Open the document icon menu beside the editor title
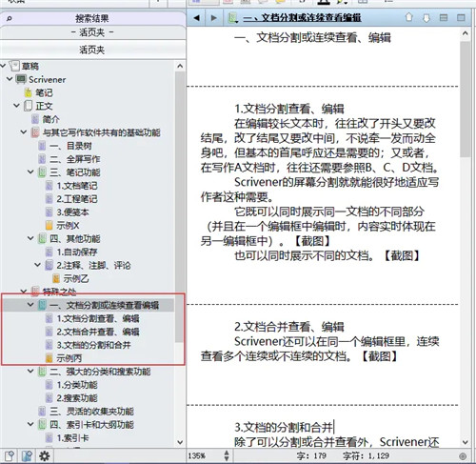Image resolution: width=476 pixels, height=464 pixels. [233, 18]
